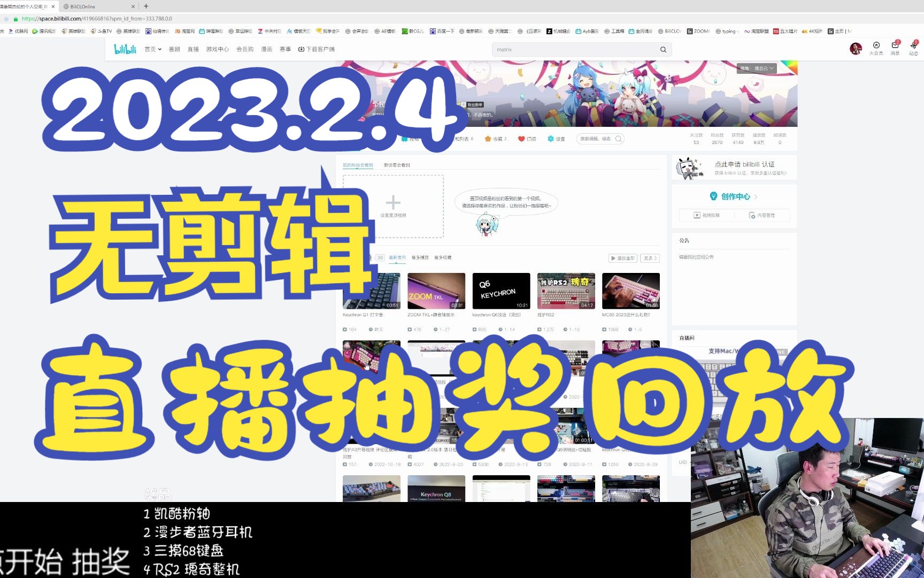Open 游戏中心 in the top navigation
Viewport: 924px width, 578px height.
[x=217, y=49]
